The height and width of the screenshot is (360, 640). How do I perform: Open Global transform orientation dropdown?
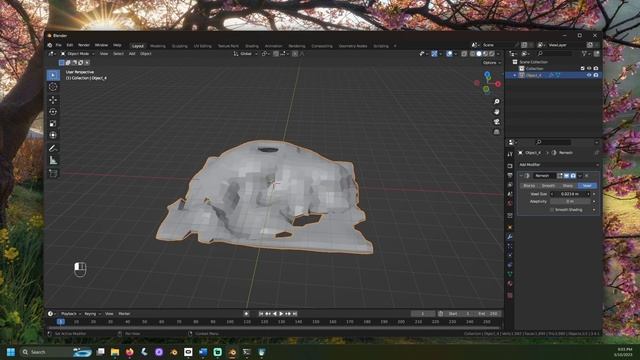[x=245, y=54]
